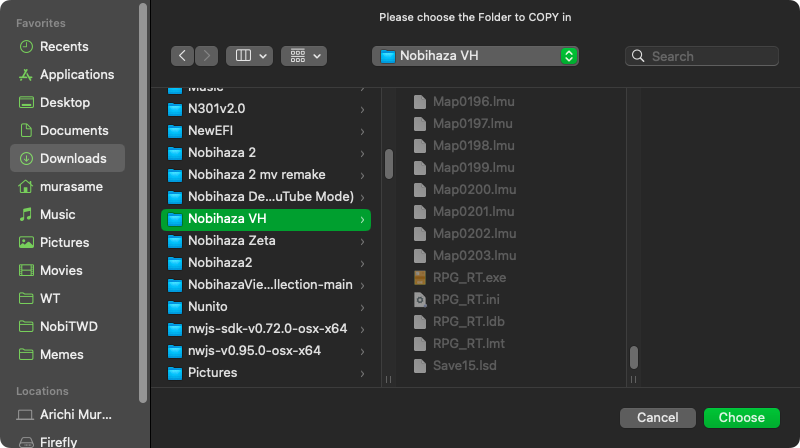Click the folder list scrollbar thumb
The width and height of the screenshot is (800, 448).
(388, 164)
